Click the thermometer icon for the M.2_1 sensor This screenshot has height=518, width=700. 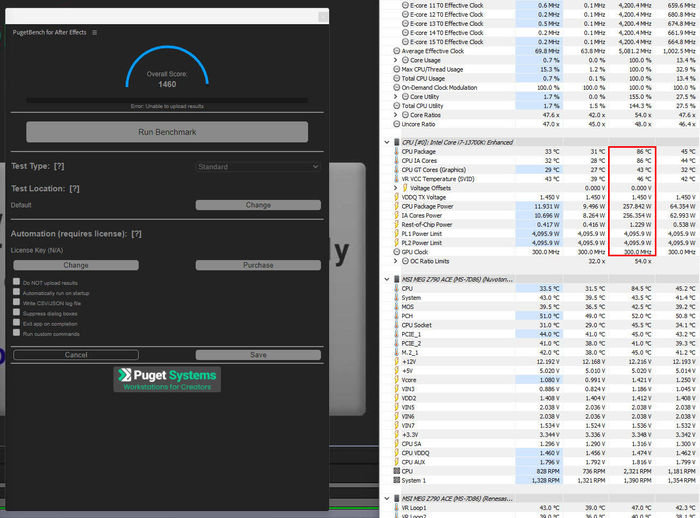396,353
